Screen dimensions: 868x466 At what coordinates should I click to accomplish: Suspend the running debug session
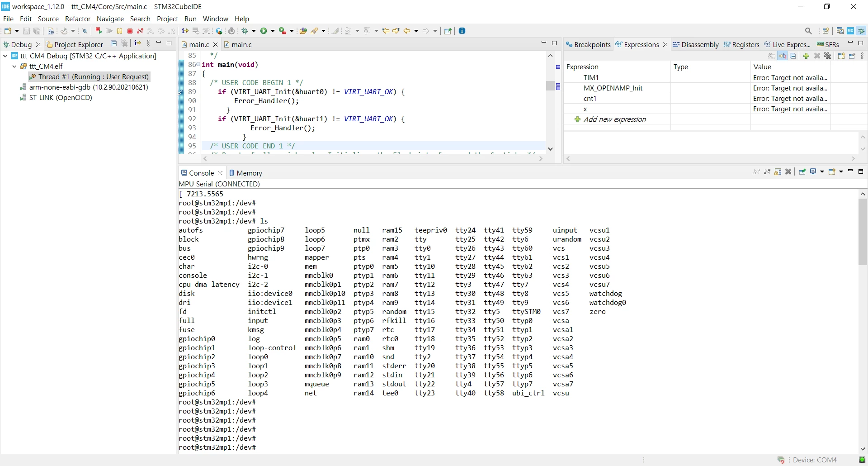tap(120, 31)
